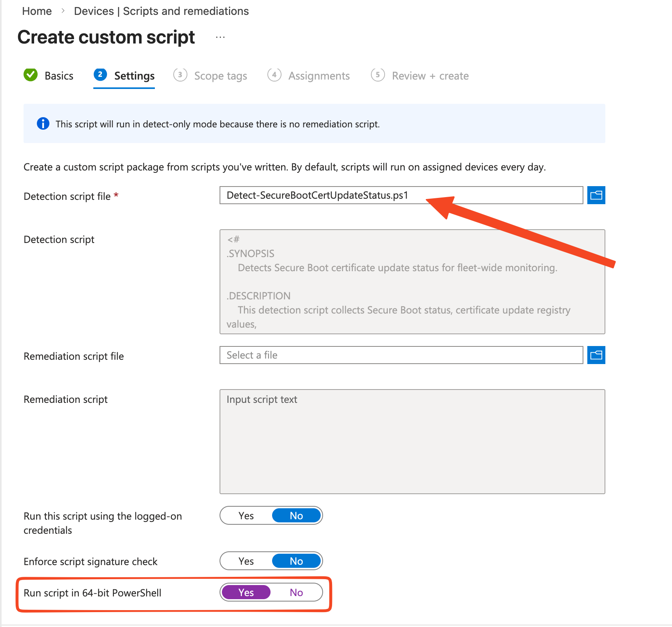Screen dimensions: 672x627
Task: Turn on Enforce script signature check
Action: [x=245, y=561]
